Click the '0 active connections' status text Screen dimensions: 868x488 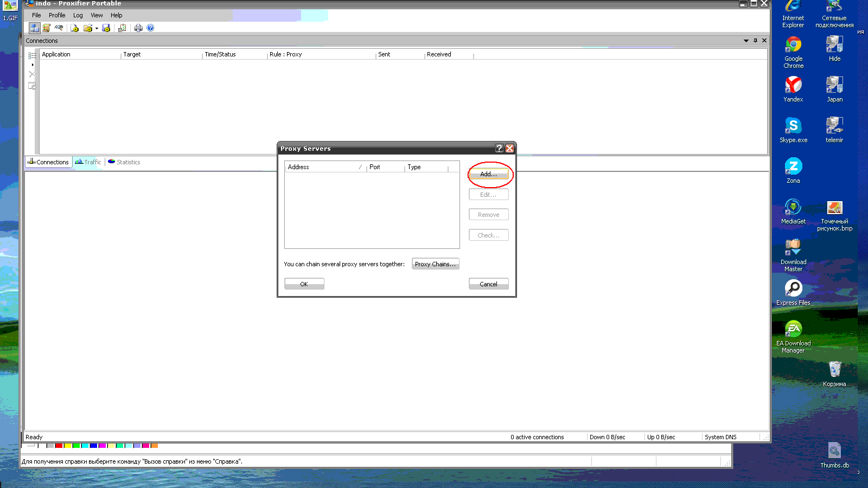tap(537, 437)
